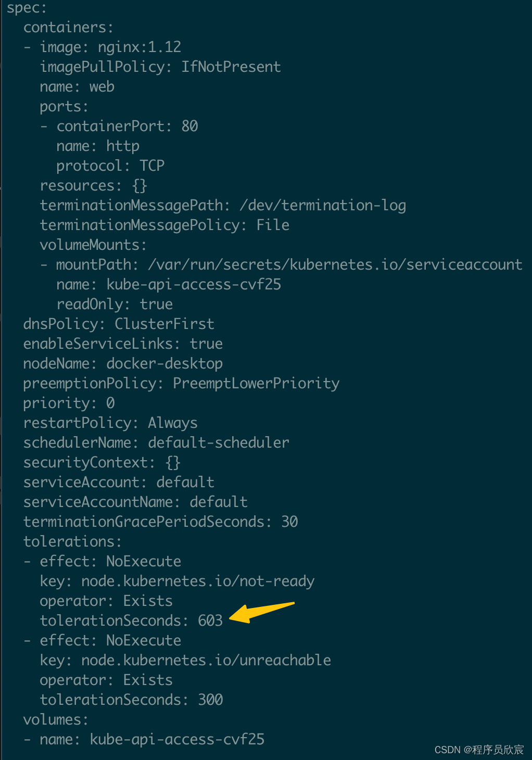The width and height of the screenshot is (532, 760).
Task: Click the CSDN watermark text
Action: [x=479, y=750]
